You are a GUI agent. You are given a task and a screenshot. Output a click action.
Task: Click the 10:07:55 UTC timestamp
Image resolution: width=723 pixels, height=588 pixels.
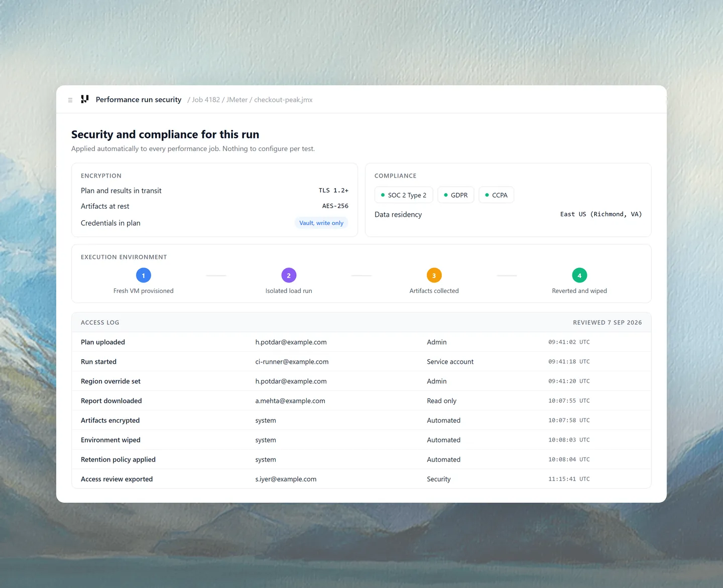click(x=569, y=401)
